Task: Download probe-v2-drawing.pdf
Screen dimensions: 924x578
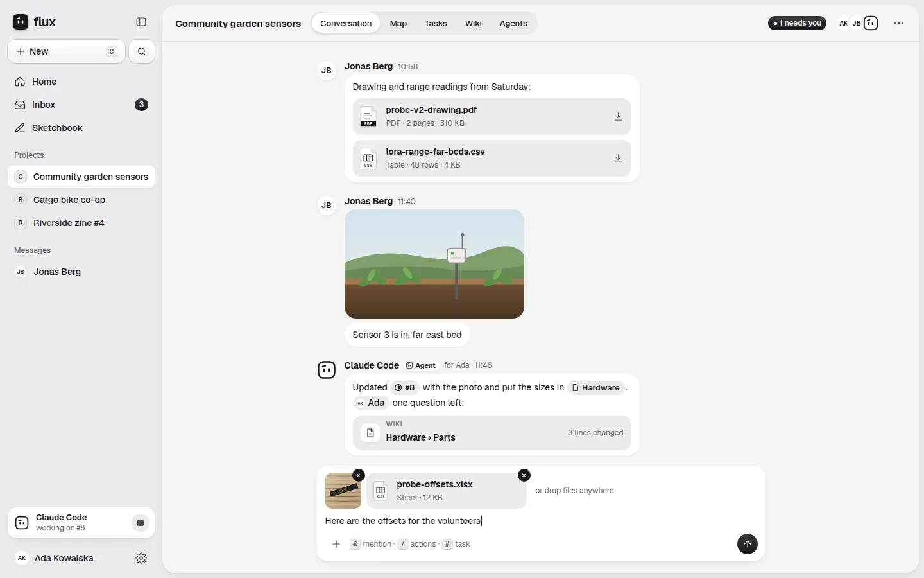Action: pos(618,117)
